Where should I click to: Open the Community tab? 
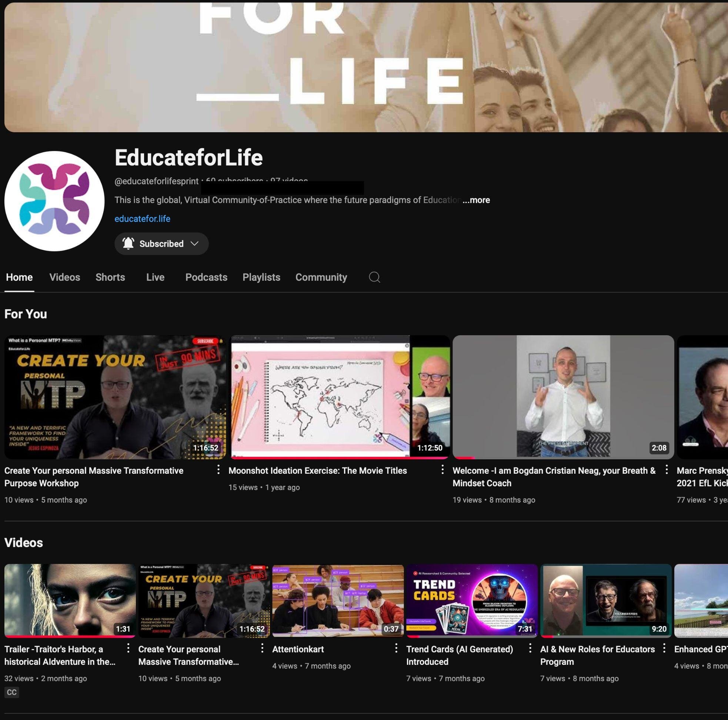point(321,277)
